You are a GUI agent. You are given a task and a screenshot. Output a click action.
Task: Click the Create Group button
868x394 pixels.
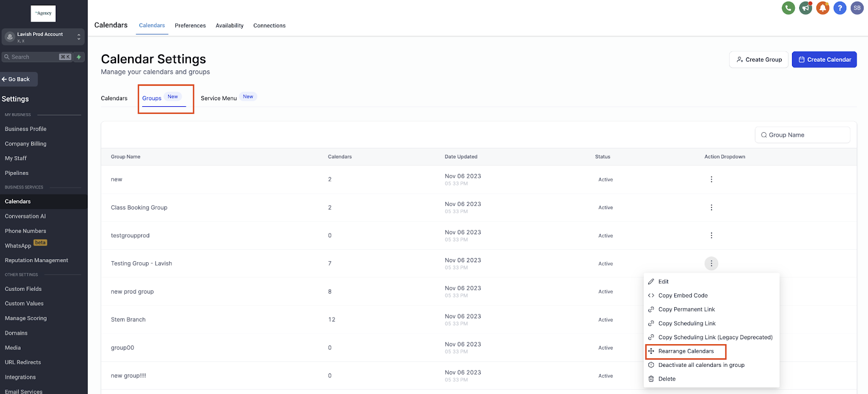(758, 60)
